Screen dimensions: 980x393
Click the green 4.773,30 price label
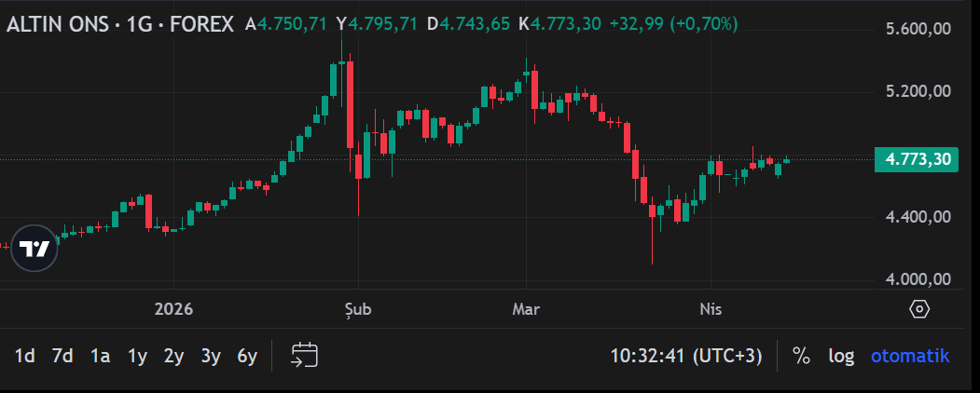click(x=918, y=159)
